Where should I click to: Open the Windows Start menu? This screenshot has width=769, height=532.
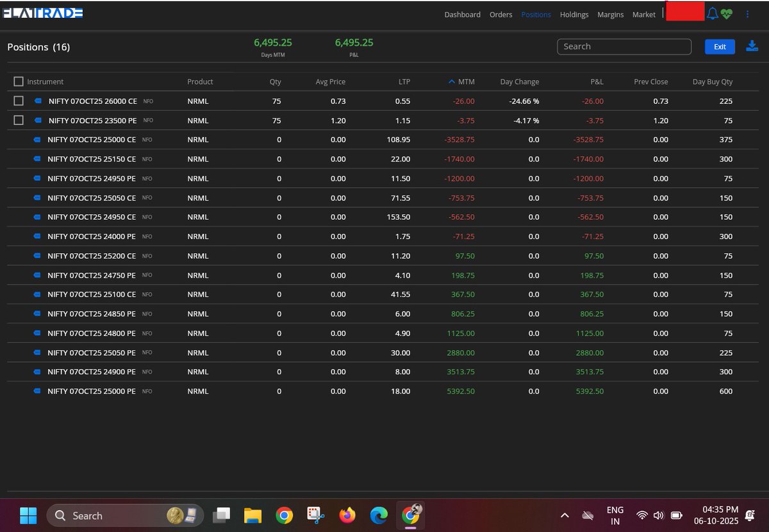[x=28, y=515]
